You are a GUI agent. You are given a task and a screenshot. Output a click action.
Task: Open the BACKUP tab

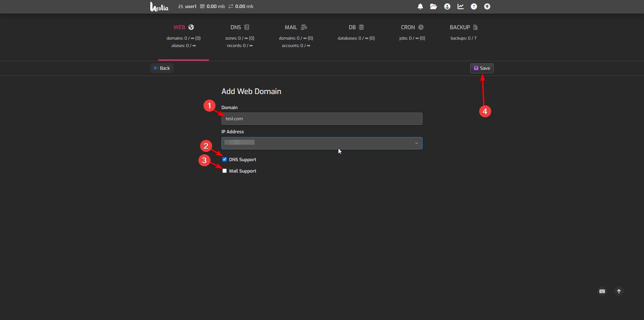pos(463,28)
